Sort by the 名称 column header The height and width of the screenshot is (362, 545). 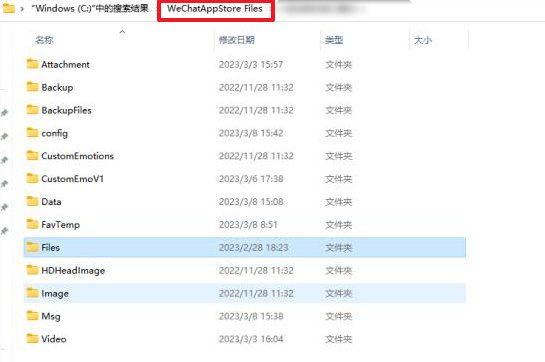click(44, 40)
